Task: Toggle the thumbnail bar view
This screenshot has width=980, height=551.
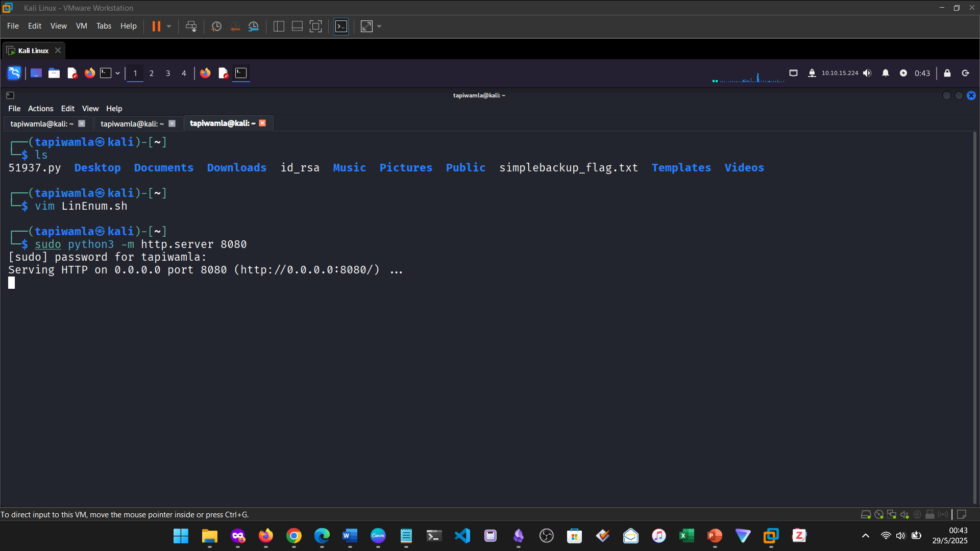Action: [x=297, y=27]
